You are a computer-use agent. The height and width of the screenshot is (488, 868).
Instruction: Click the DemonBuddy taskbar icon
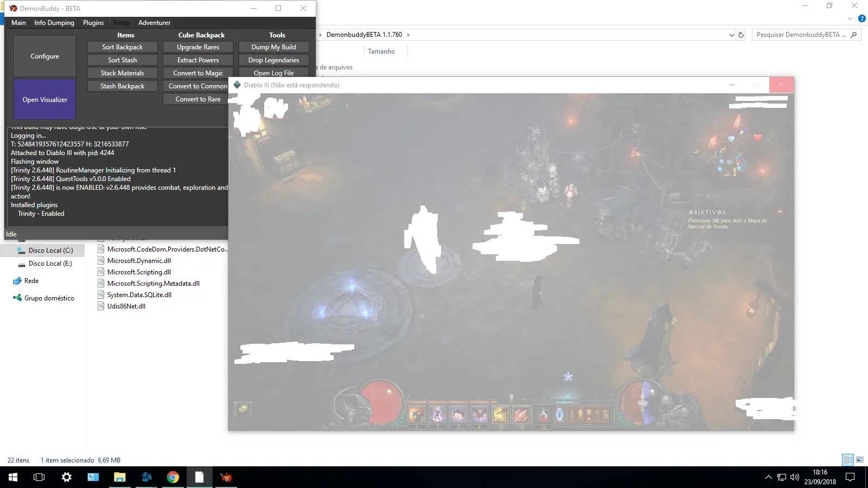click(x=226, y=477)
